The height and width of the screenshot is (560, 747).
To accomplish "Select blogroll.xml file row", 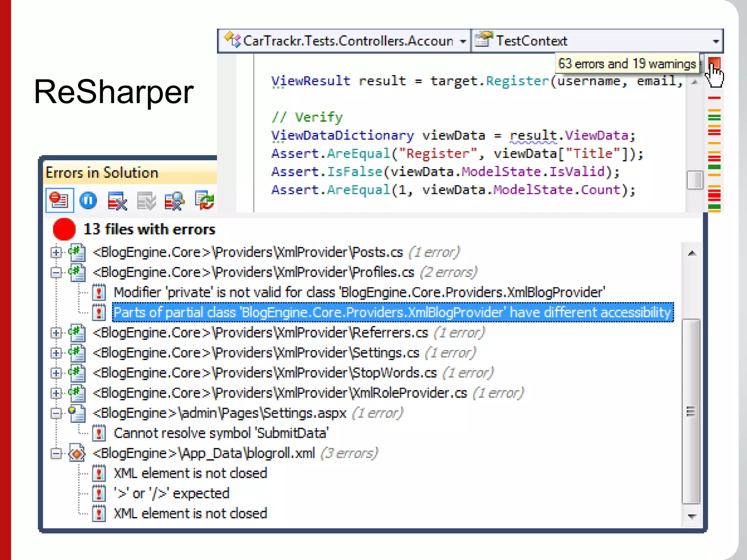I will [235, 453].
